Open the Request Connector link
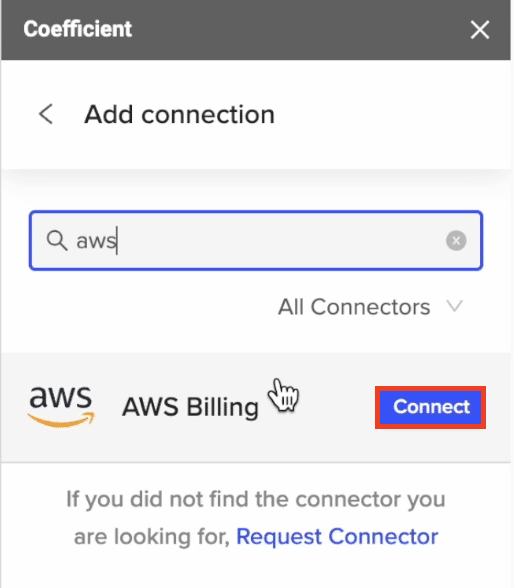 coord(337,536)
